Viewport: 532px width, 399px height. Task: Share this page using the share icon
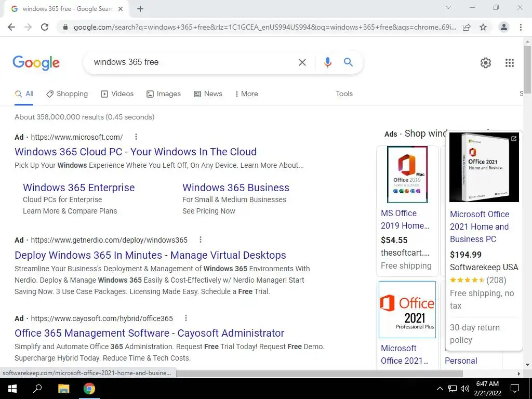coord(467,27)
